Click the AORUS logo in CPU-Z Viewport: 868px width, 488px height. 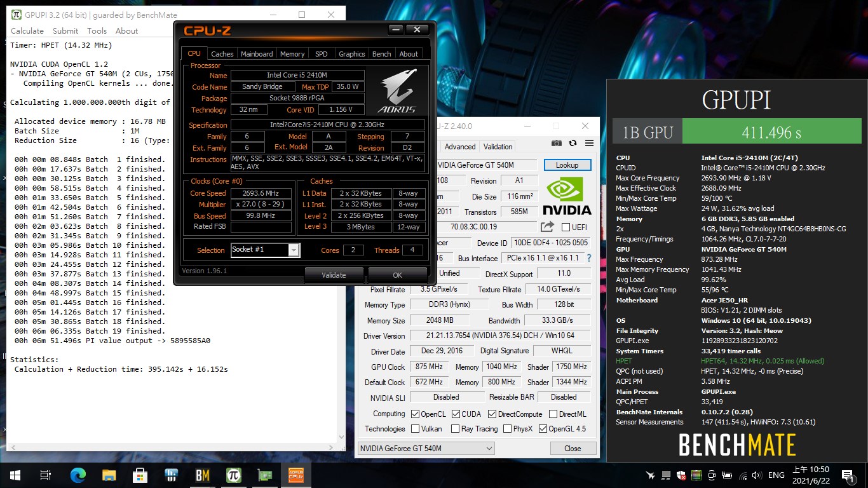[x=397, y=91]
